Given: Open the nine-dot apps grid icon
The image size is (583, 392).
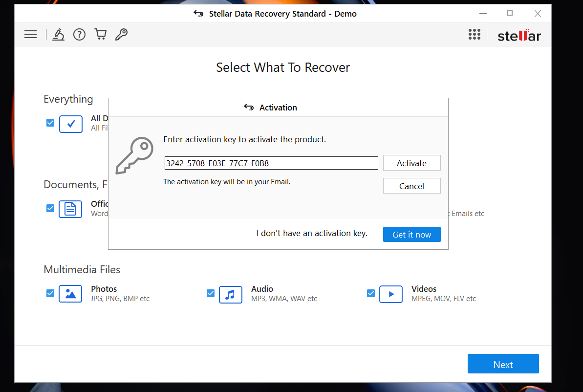Looking at the screenshot, I should coord(475,34).
